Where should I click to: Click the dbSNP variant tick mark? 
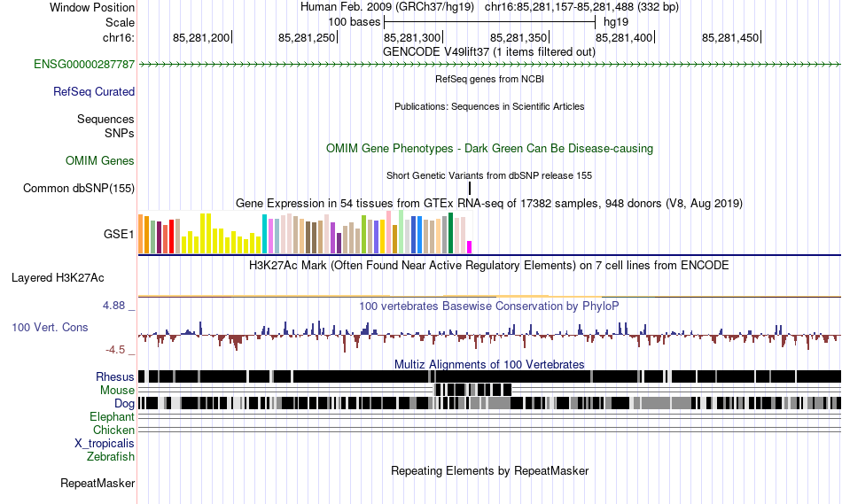pos(470,188)
